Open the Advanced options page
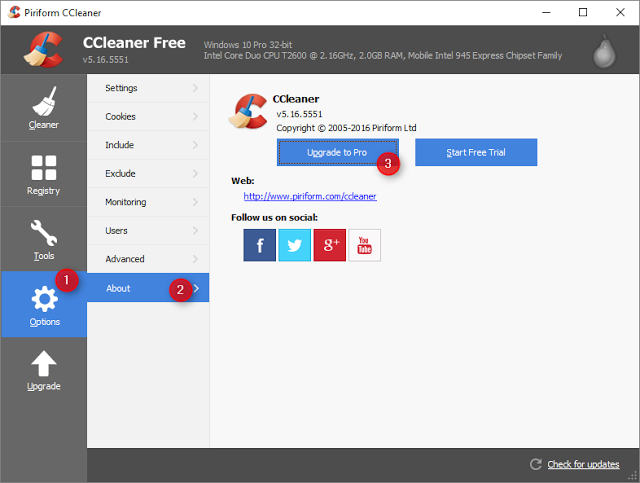Screen dimensions: 640x483 coord(148,259)
